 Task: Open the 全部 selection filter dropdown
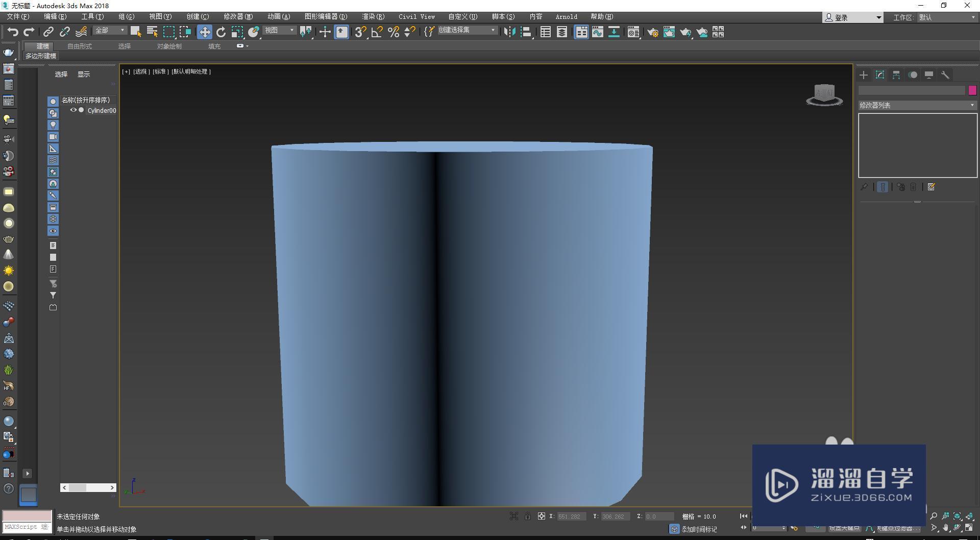(110, 31)
